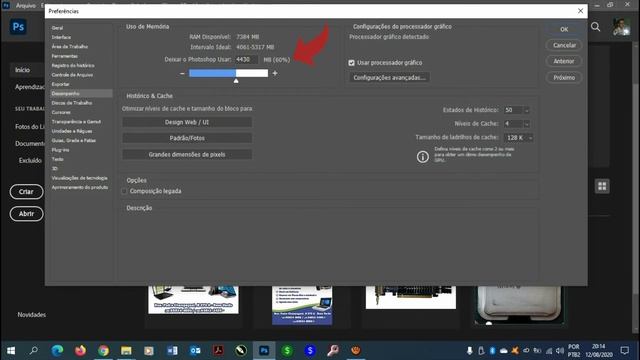Choose Grandes dimensões de pixels preset
This screenshot has height=360, width=640.
(x=187, y=154)
